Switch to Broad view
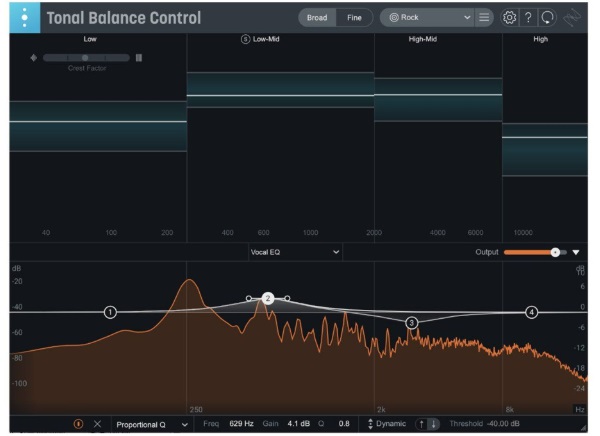The width and height of the screenshot is (600, 436). pos(316,18)
